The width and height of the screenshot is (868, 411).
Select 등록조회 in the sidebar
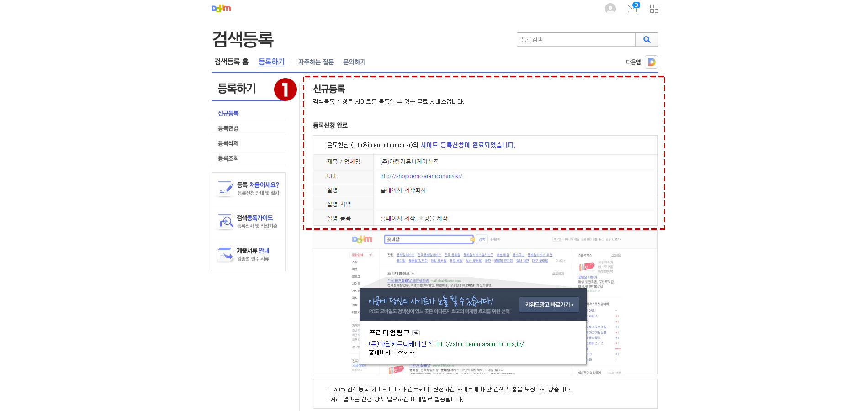pyautogui.click(x=228, y=158)
